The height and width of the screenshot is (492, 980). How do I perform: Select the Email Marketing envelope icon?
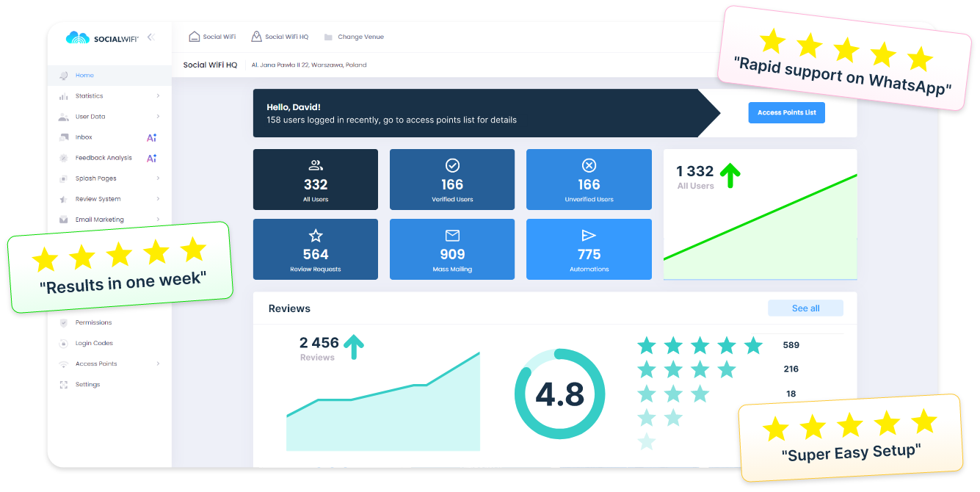coord(65,219)
